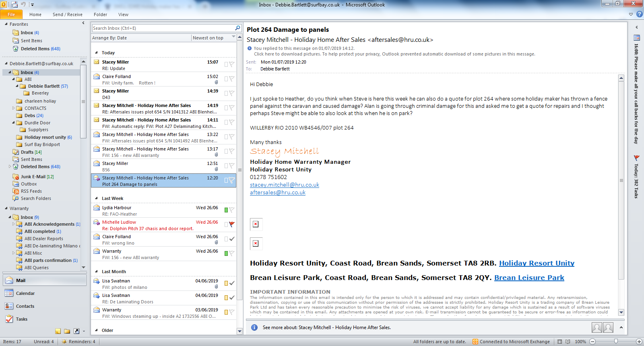644x346 pixels.
Task: Open the Junk E-Mail folder icon
Action: pos(16,177)
